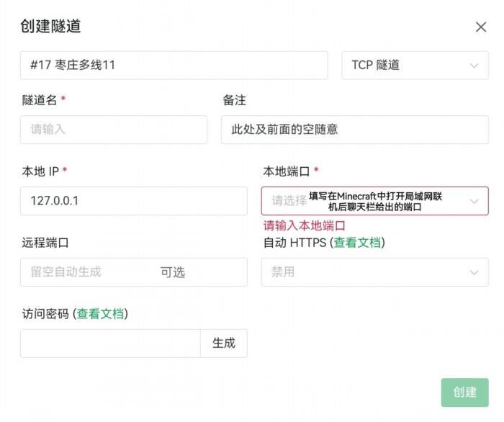The image size is (504, 422).
Task: Click the 本地端口 field label
Action: click(287, 171)
